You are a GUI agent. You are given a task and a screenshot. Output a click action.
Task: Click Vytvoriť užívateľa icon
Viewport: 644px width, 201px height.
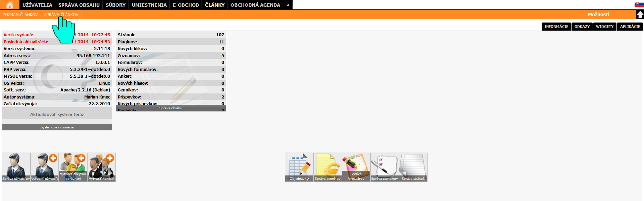click(45, 167)
